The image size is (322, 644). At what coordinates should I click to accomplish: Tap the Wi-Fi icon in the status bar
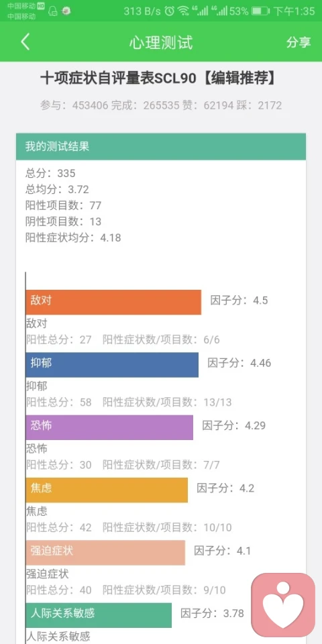coord(184,11)
